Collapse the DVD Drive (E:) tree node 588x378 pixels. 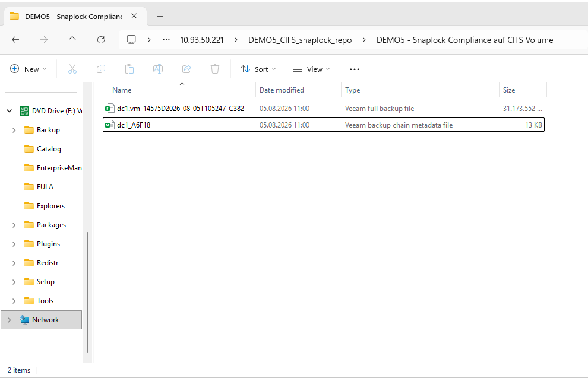[10, 110]
